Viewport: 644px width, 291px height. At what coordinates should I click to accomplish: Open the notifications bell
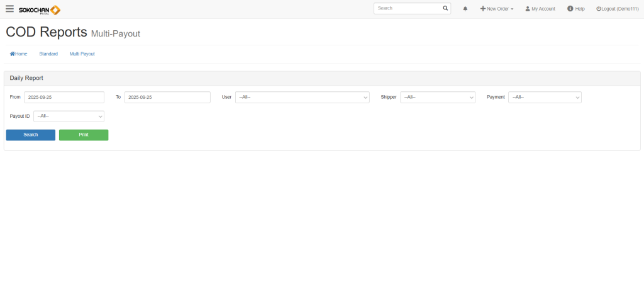point(465,9)
